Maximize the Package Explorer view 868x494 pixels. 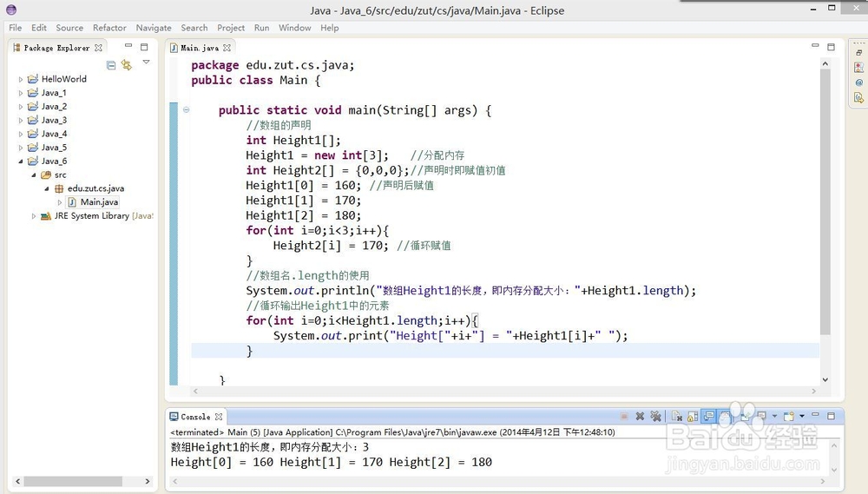pos(144,47)
